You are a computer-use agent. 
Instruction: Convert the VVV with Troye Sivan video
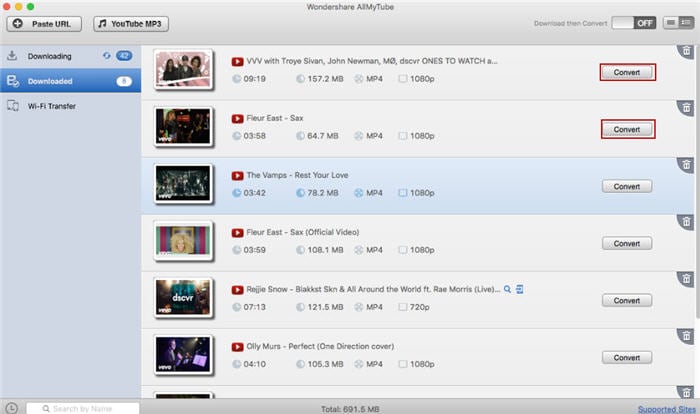(x=627, y=72)
